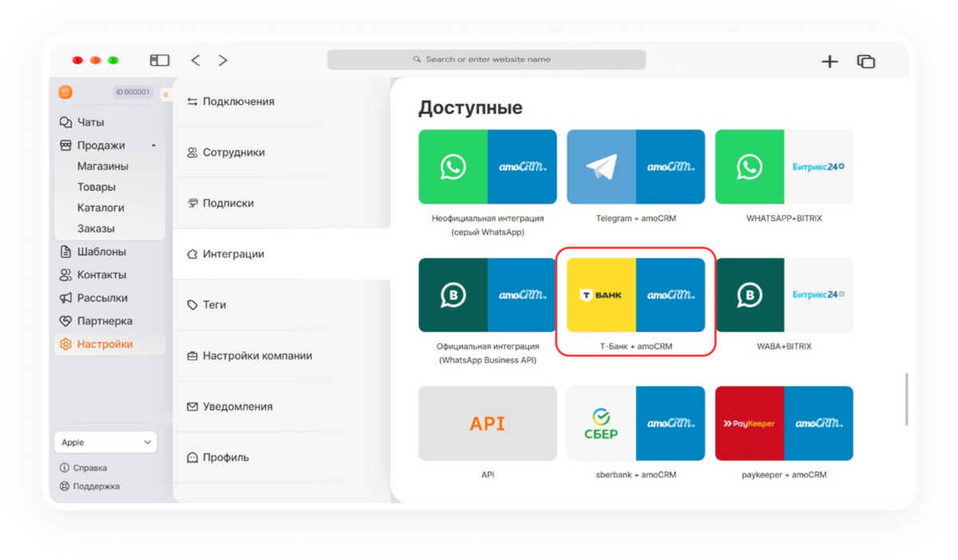
Task: Click the Telegram + amoCRM caption text
Action: pos(635,219)
